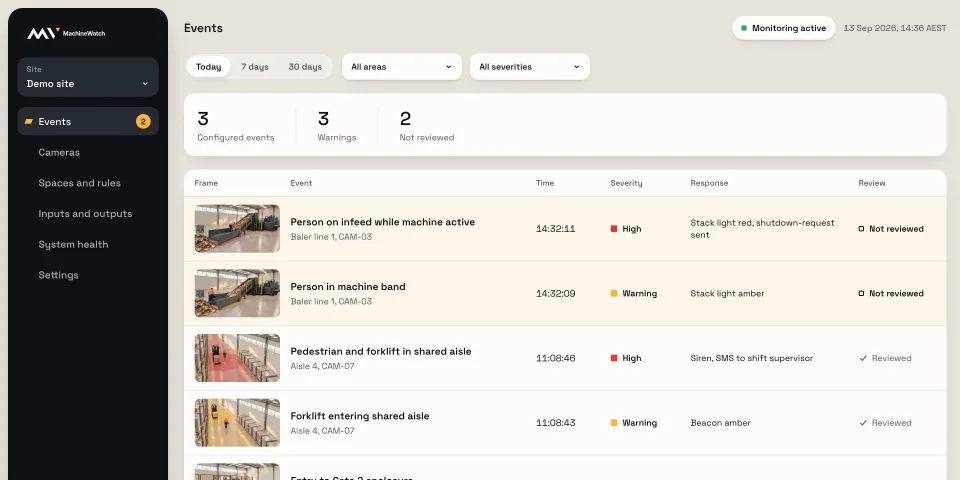This screenshot has width=960, height=480.
Task: Click the Severity column header
Action: click(x=626, y=183)
